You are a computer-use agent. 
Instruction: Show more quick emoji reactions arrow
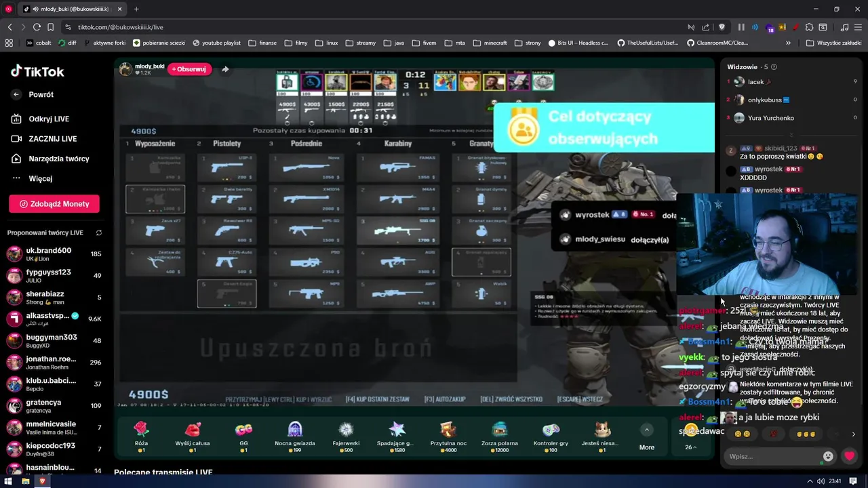tap(853, 434)
